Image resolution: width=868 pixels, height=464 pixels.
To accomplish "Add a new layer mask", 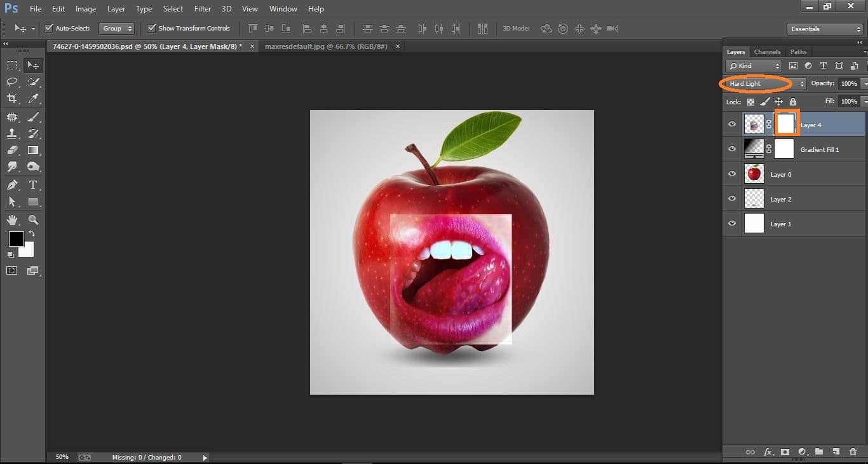I will [x=784, y=452].
